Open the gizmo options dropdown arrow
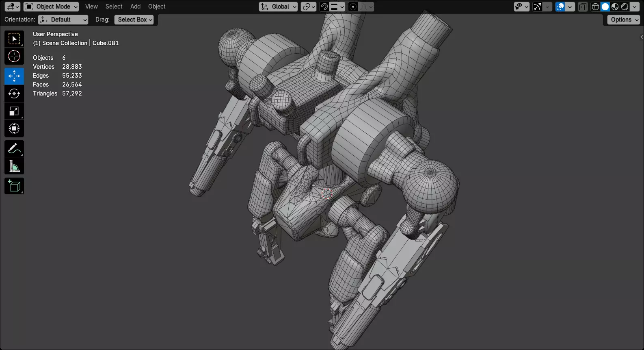The width and height of the screenshot is (644, 350). (547, 7)
